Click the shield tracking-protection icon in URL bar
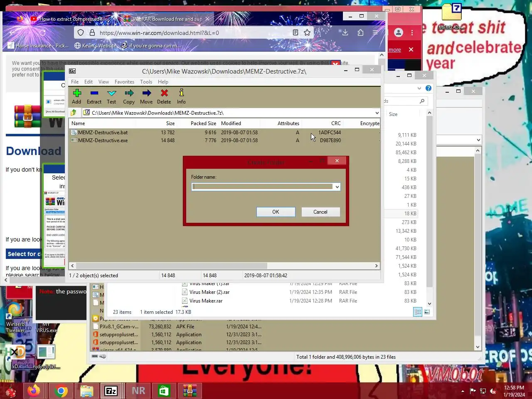This screenshot has height=399, width=532. [81, 32]
